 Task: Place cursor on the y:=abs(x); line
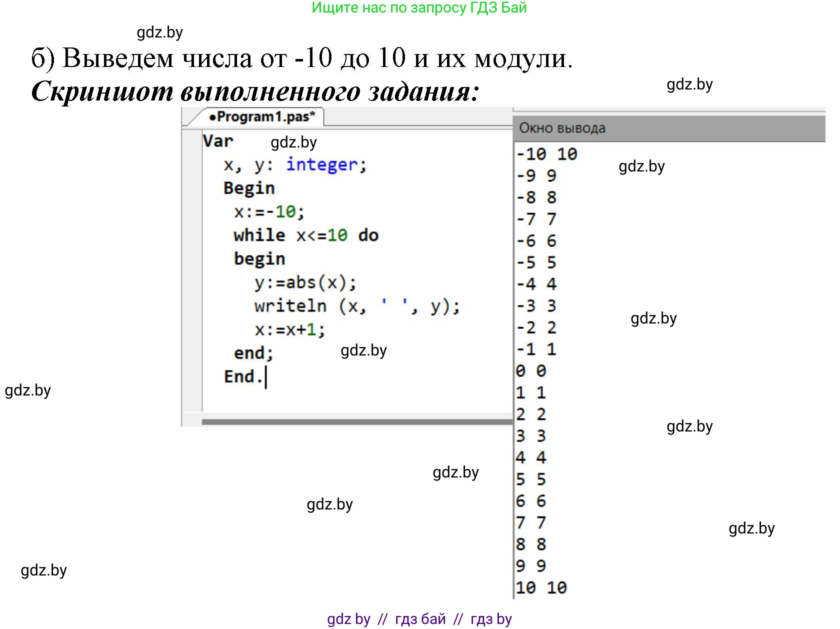click(x=305, y=283)
